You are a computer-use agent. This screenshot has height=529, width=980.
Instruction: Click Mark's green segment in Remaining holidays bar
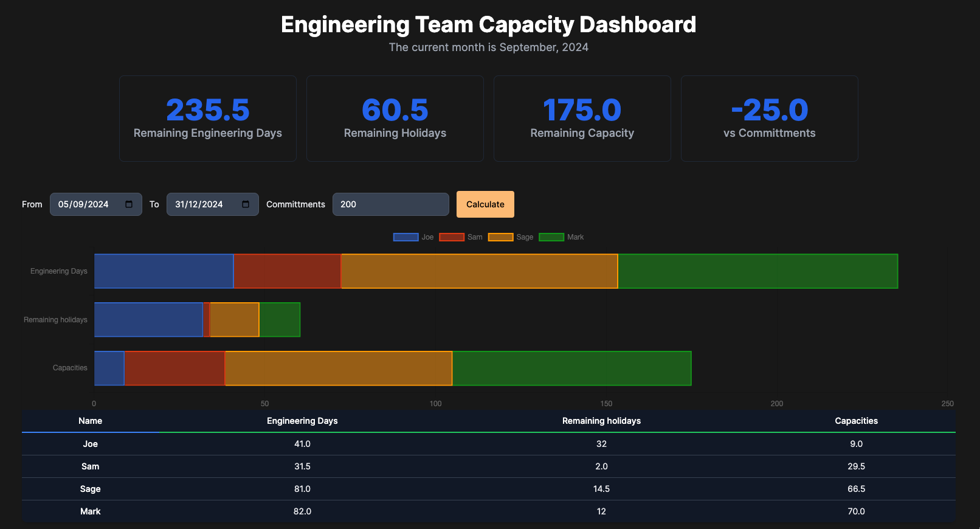pyautogui.click(x=280, y=320)
